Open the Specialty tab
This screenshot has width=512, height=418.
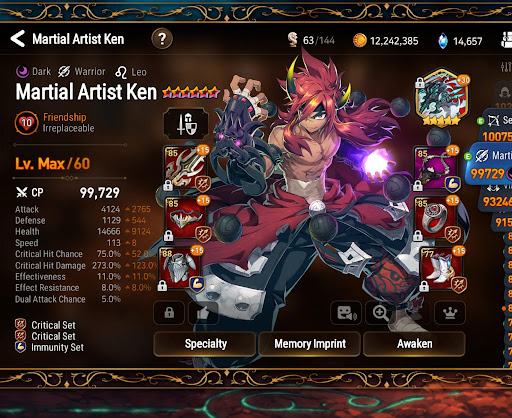coord(205,344)
